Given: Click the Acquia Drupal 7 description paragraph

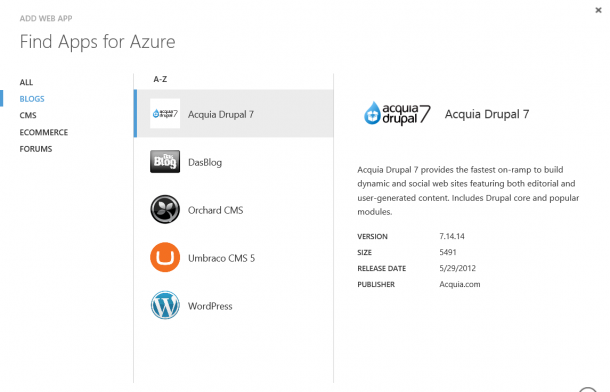Looking at the screenshot, I should (x=468, y=191).
